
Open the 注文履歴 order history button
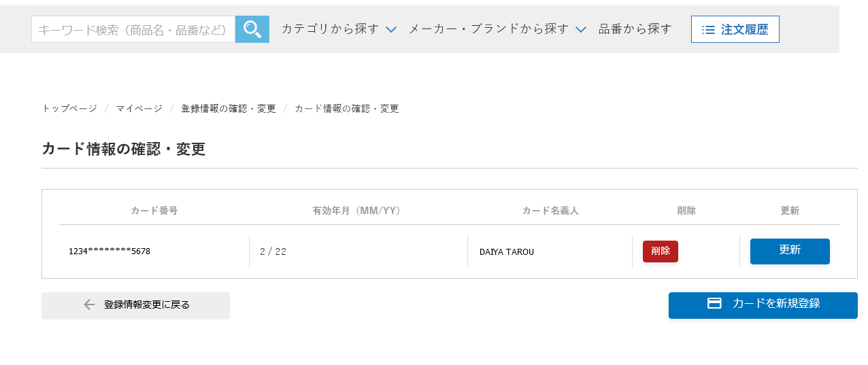735,29
